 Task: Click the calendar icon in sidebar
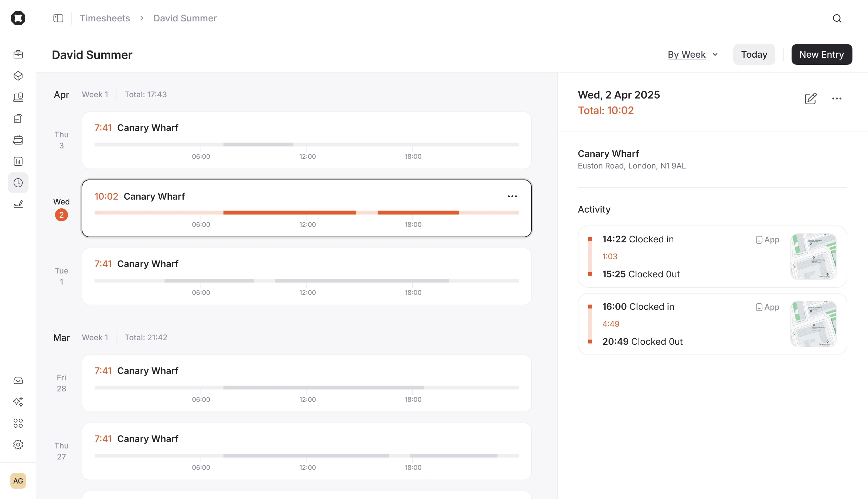(18, 140)
